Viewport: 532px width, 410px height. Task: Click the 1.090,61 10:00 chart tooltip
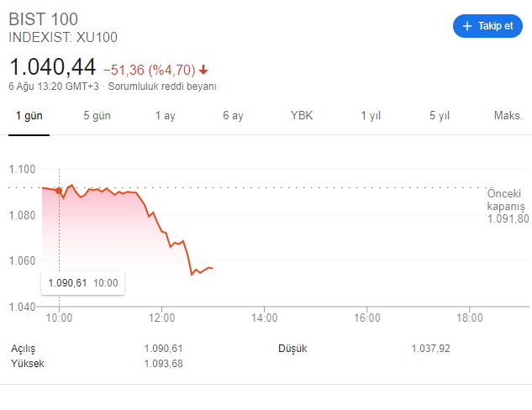(83, 282)
